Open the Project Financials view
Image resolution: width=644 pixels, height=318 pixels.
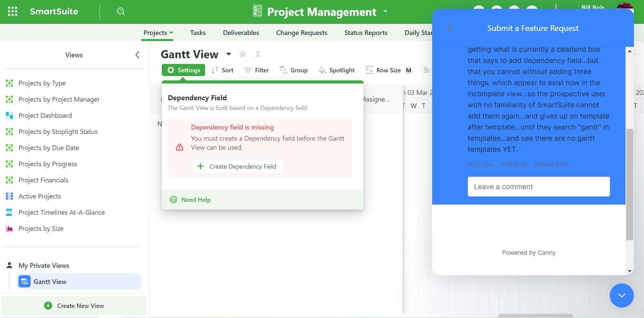point(43,180)
